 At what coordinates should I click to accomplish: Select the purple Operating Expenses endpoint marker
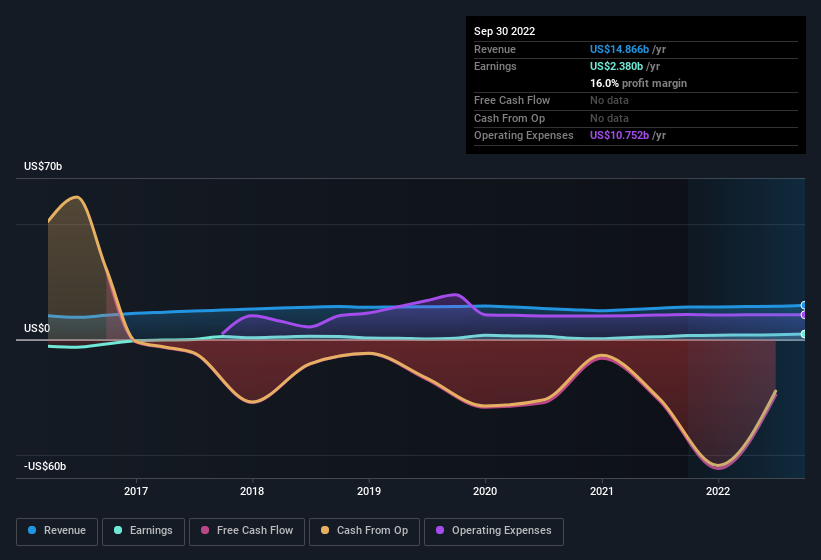pyautogui.click(x=803, y=315)
